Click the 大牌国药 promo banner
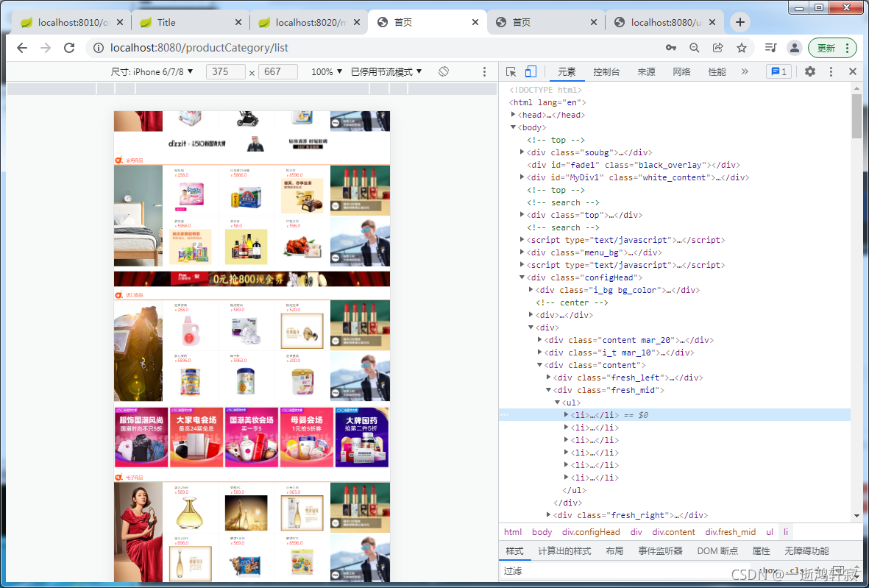The width and height of the screenshot is (869, 588). [x=362, y=437]
